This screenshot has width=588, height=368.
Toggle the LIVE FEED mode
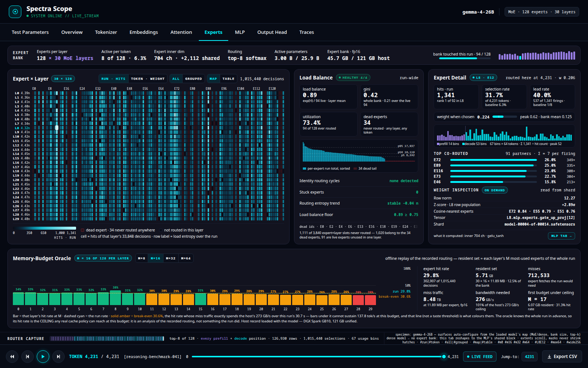click(x=480, y=357)
